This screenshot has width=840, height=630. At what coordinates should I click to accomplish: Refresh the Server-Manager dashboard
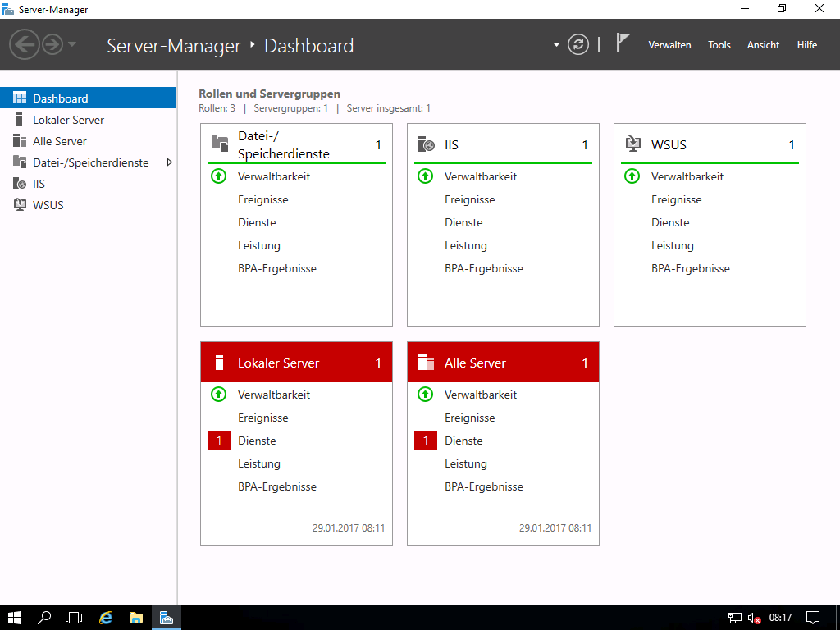(x=578, y=44)
